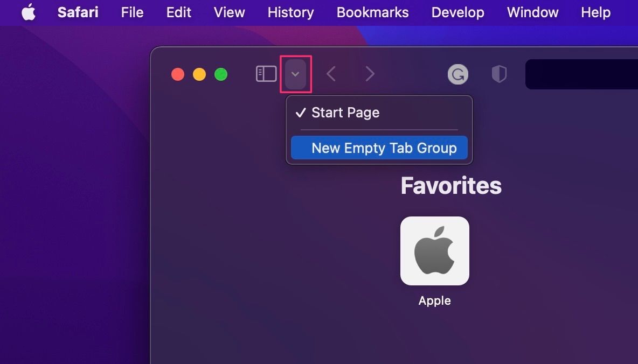Open the Safari app menu
This screenshot has width=638, height=364.
(x=78, y=12)
